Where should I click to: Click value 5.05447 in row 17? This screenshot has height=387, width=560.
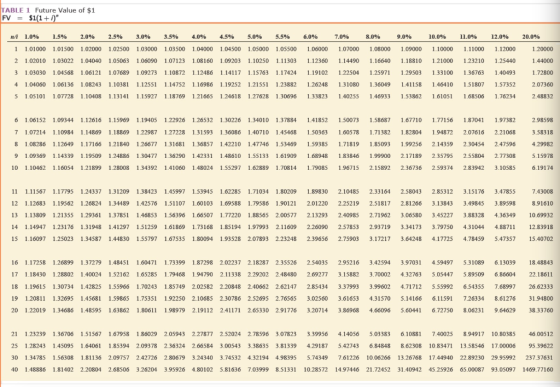[x=442, y=275]
